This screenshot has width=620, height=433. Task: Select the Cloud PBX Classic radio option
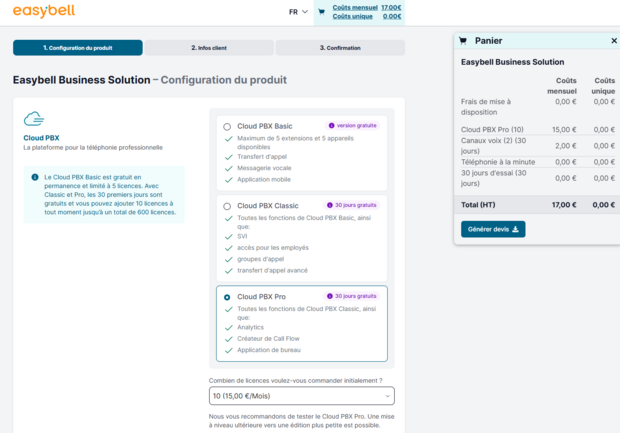tap(227, 206)
